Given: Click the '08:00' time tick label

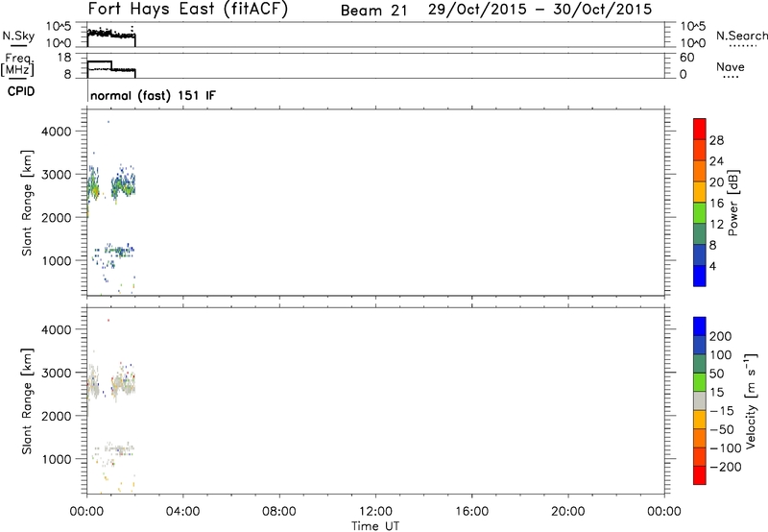Looking at the screenshot, I should 279,512.
